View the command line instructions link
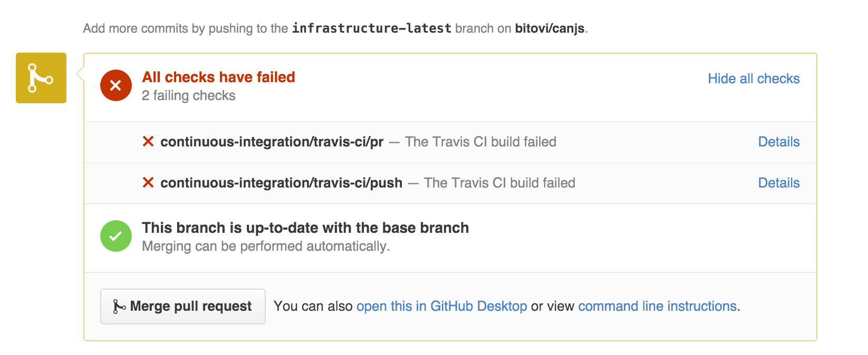The width and height of the screenshot is (868, 355). click(x=657, y=306)
